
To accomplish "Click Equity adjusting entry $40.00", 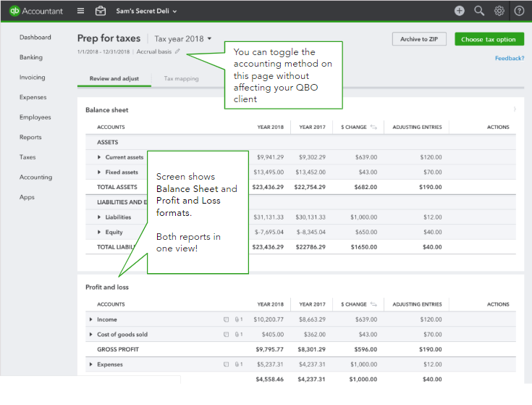I will tap(433, 232).
